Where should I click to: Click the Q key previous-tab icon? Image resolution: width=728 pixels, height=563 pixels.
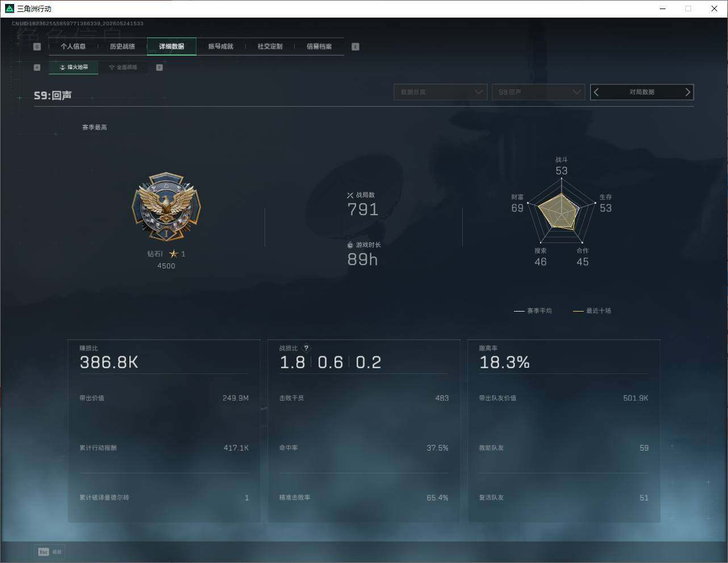[37, 47]
